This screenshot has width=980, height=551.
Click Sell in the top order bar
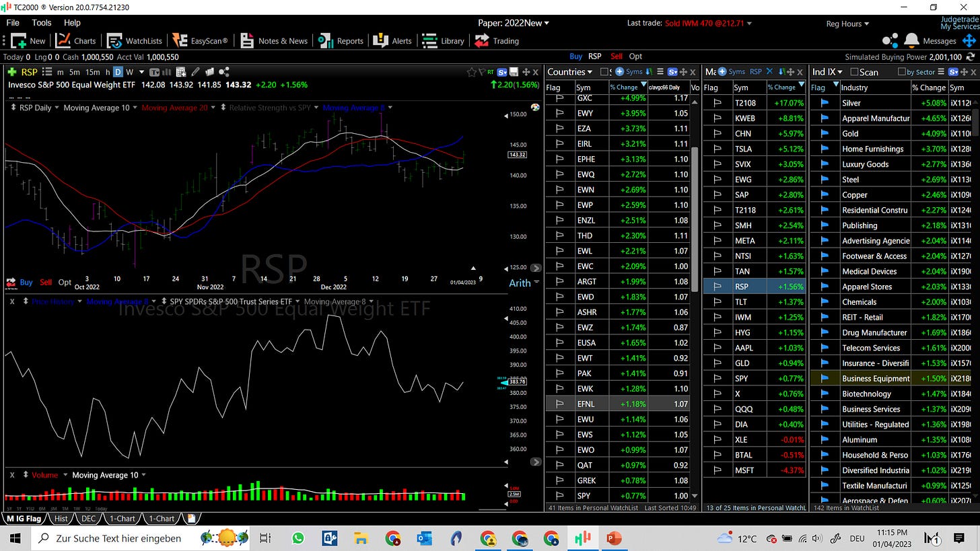coord(617,57)
